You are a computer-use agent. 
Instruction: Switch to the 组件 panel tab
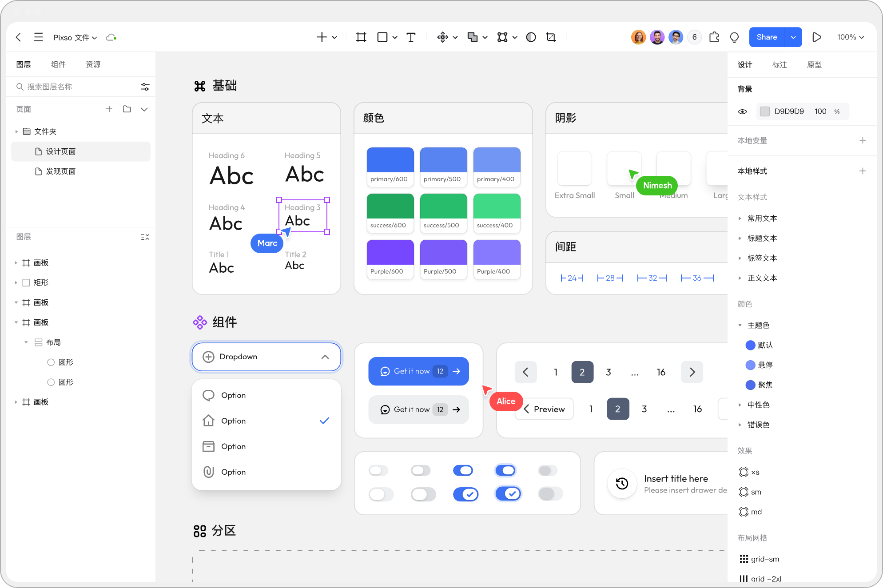point(58,64)
